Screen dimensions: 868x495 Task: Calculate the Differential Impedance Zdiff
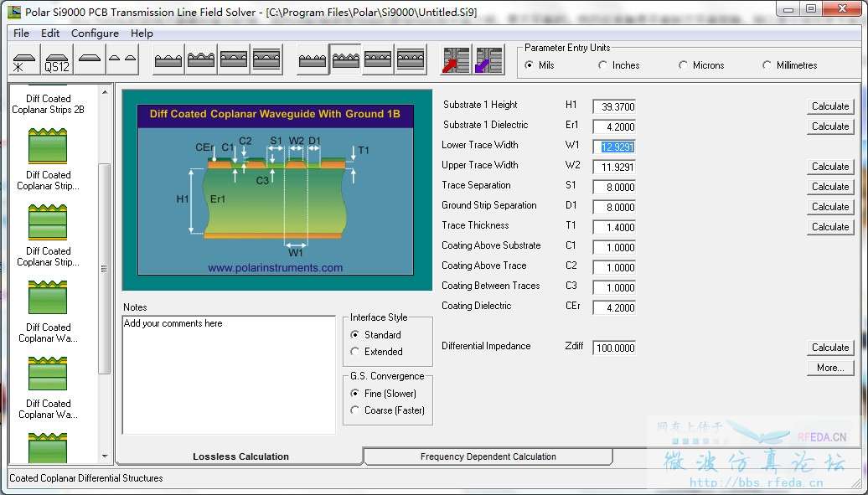click(x=829, y=348)
